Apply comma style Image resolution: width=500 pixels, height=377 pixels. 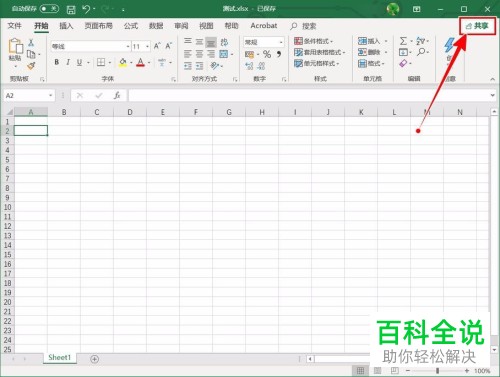pyautogui.click(x=279, y=54)
